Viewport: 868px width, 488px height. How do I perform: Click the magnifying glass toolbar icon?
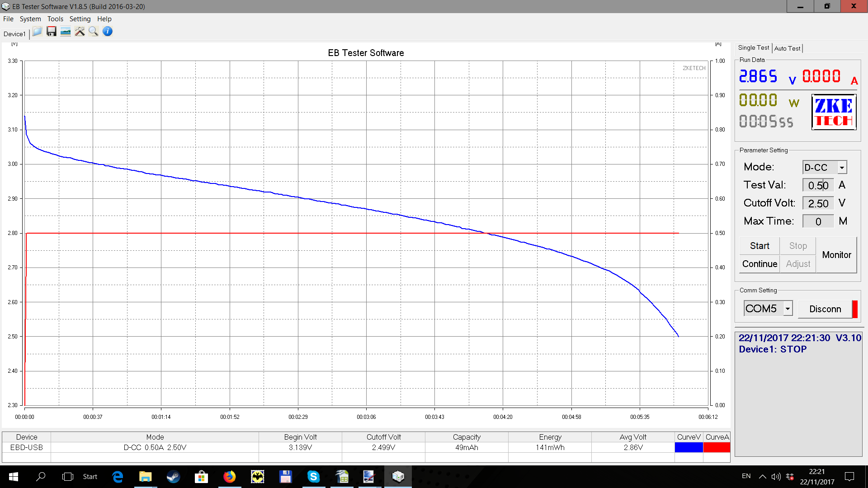tap(94, 32)
